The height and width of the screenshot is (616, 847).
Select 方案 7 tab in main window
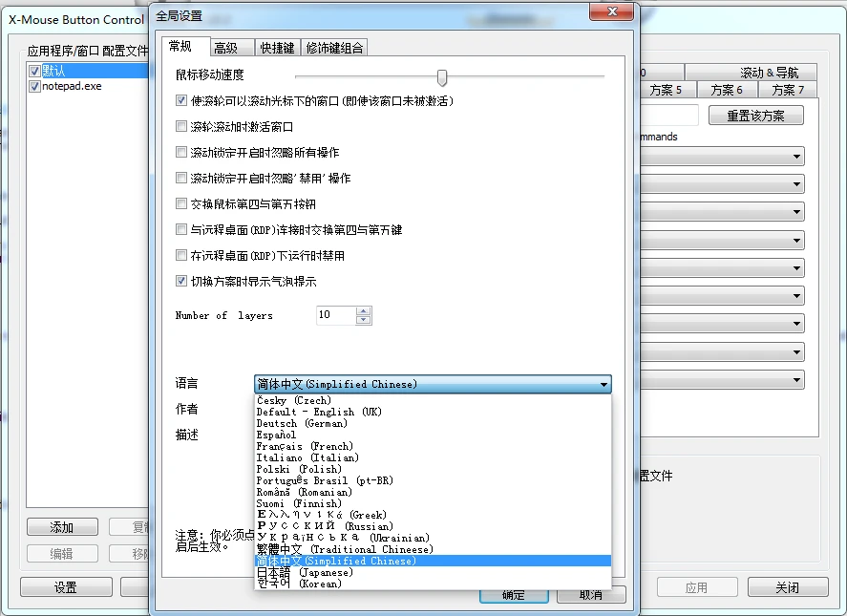tap(788, 90)
